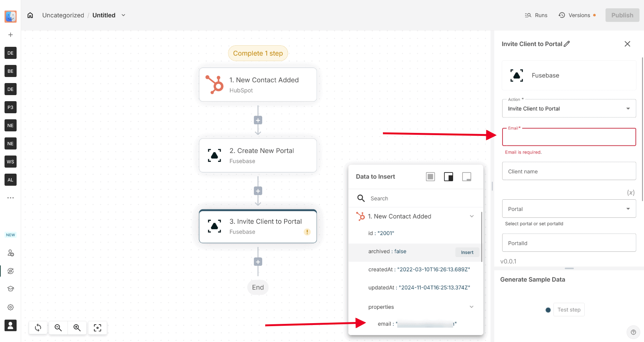
Task: Focus the Email input field
Action: (569, 137)
